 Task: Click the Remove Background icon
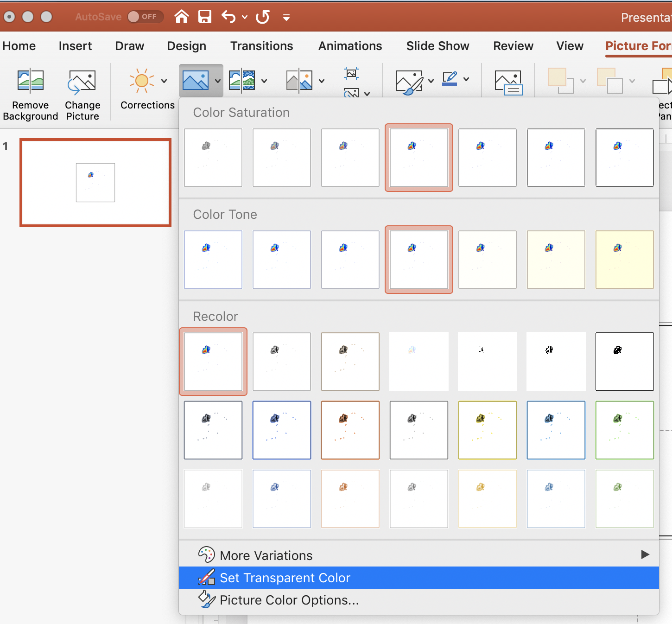pos(31,81)
